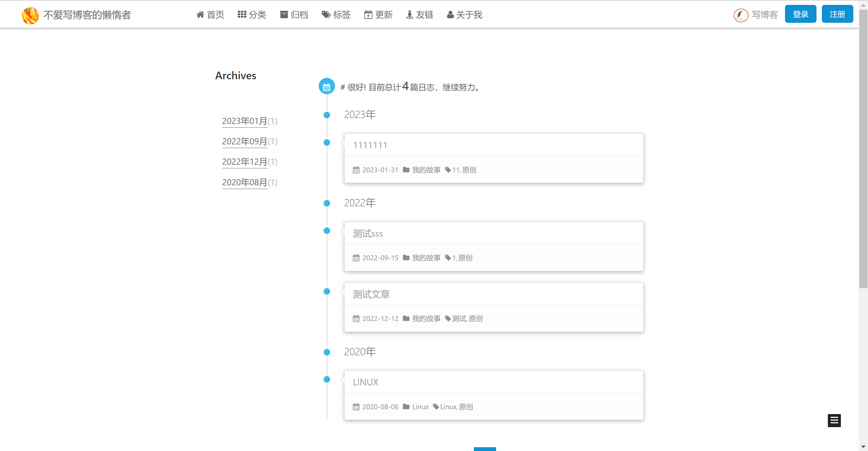Click the date 2022-12-12 text
868x451 pixels.
coord(380,319)
